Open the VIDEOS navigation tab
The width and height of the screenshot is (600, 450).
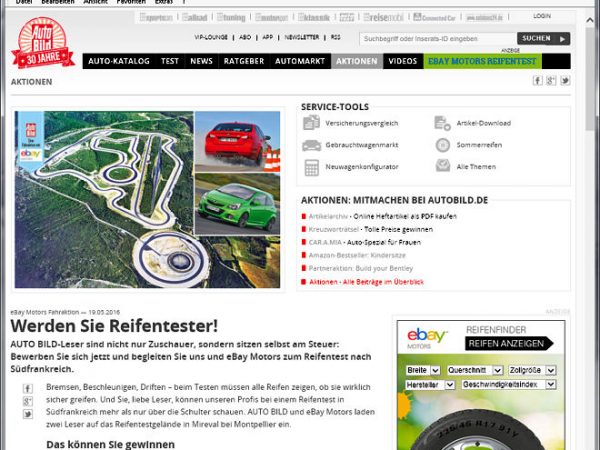403,61
